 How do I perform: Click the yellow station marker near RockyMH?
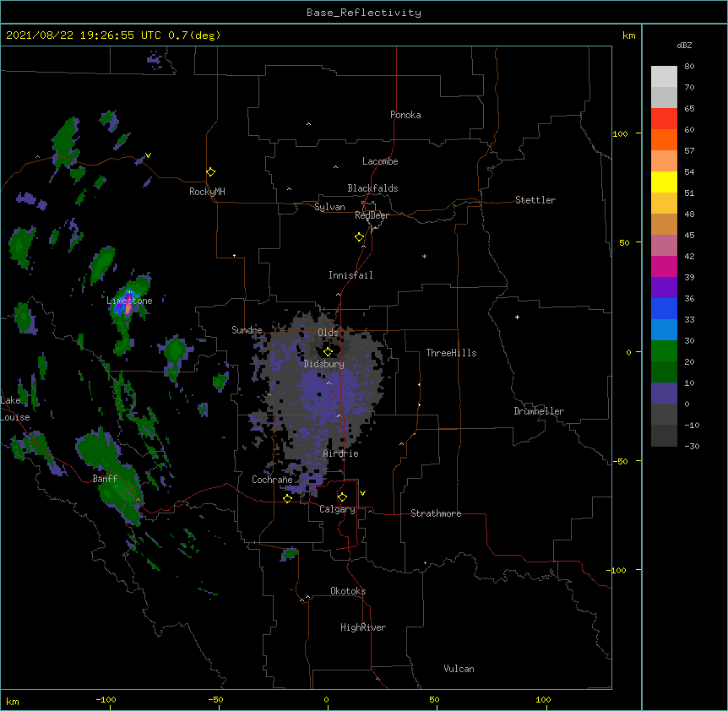pos(210,172)
